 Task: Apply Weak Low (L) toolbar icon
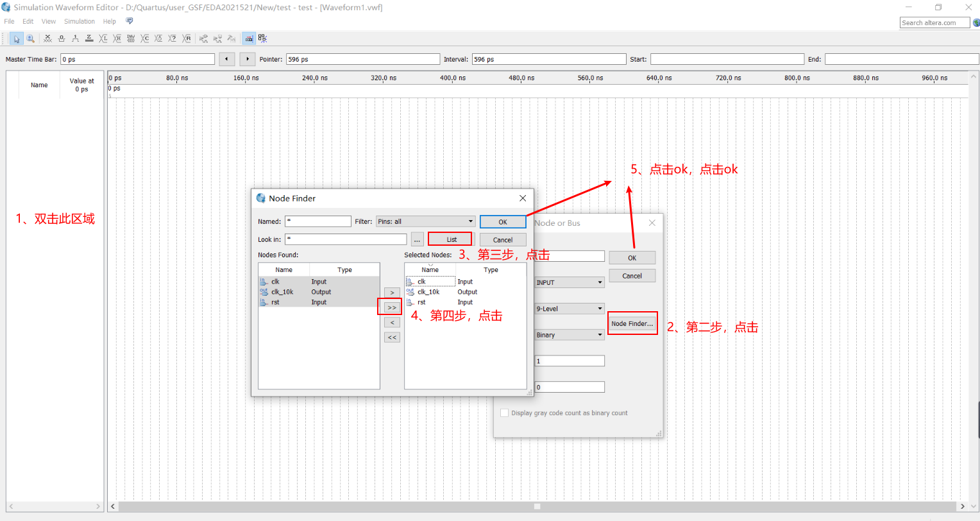click(x=103, y=38)
